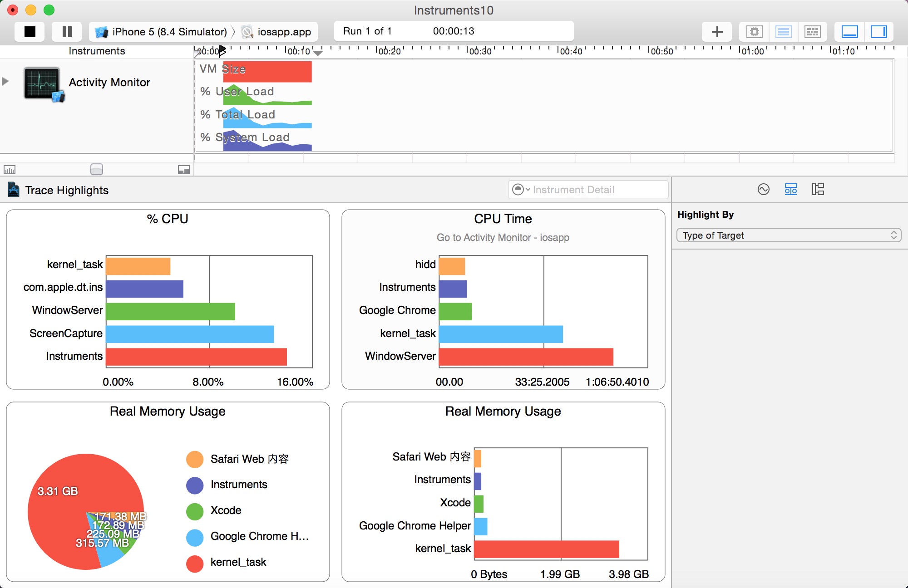Click the small graph icon below instruments list

[x=10, y=170]
